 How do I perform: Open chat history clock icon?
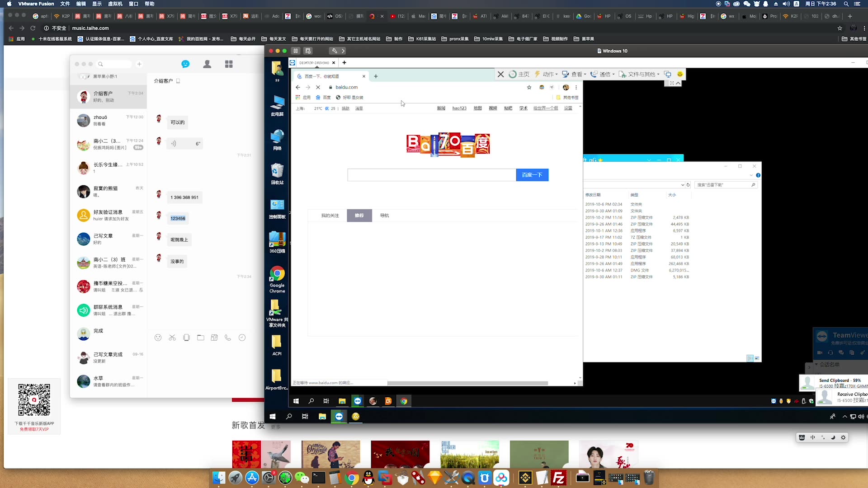(242, 338)
